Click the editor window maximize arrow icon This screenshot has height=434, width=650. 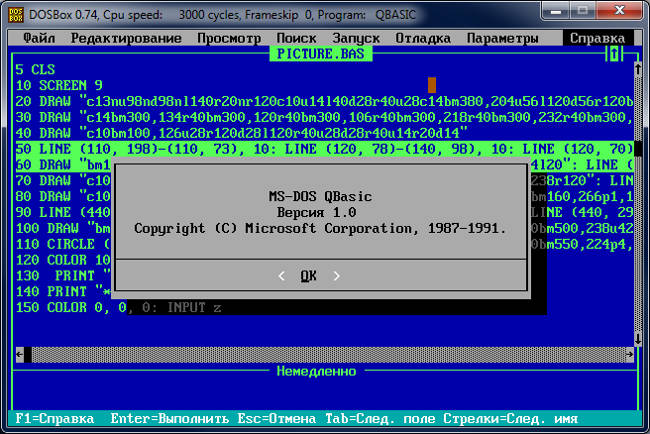pyautogui.click(x=614, y=53)
